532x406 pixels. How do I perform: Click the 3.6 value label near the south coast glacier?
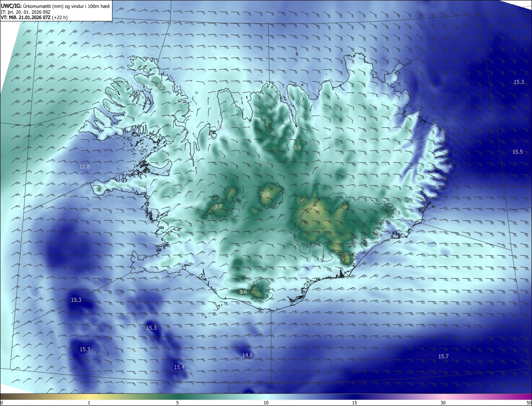(243, 292)
